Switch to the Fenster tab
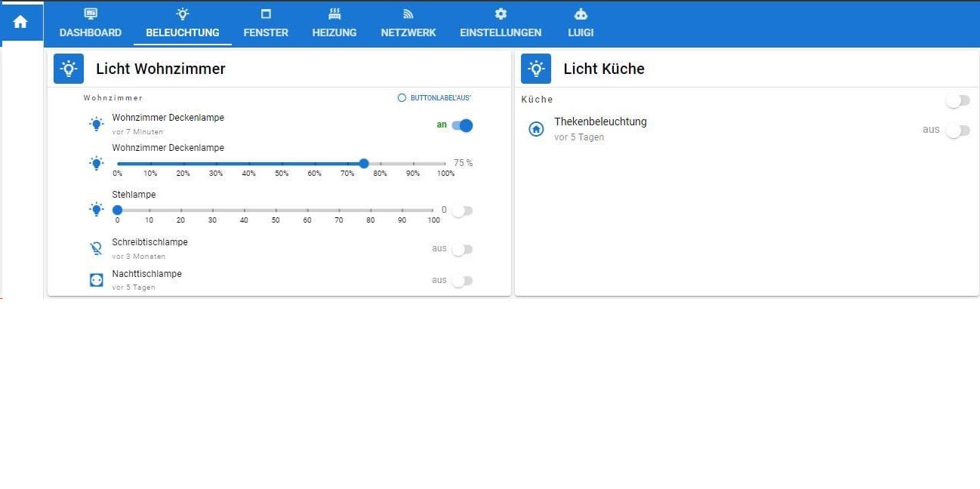 pyautogui.click(x=266, y=23)
